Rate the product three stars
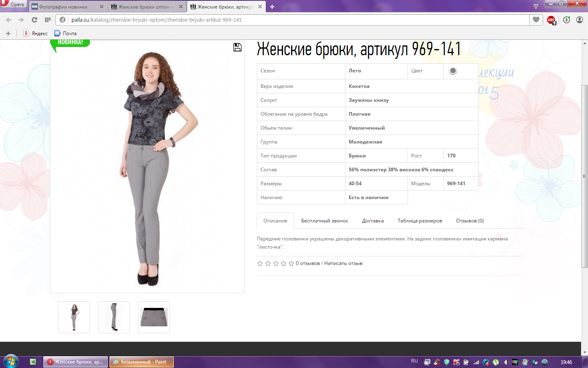The image size is (588, 368). (276, 263)
